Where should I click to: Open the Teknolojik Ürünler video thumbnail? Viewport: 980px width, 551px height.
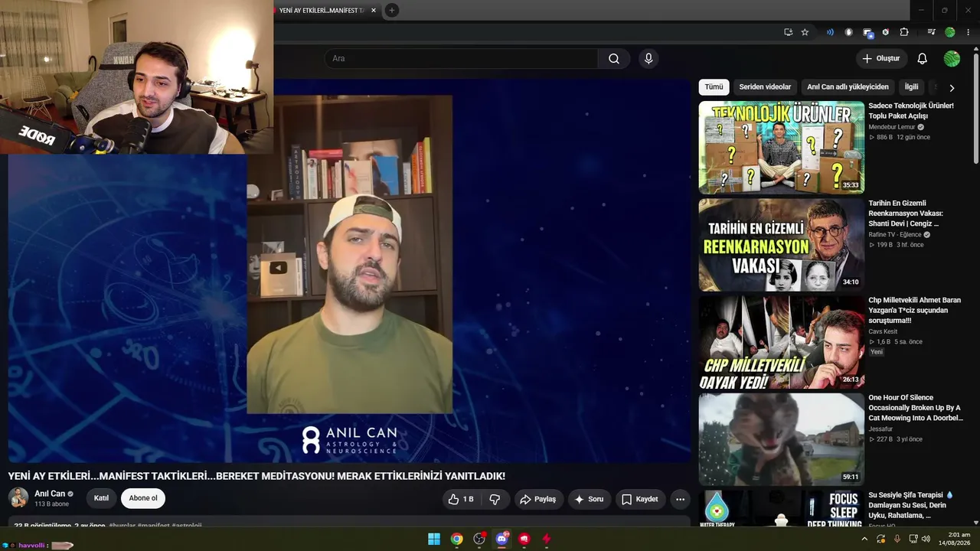click(x=782, y=148)
